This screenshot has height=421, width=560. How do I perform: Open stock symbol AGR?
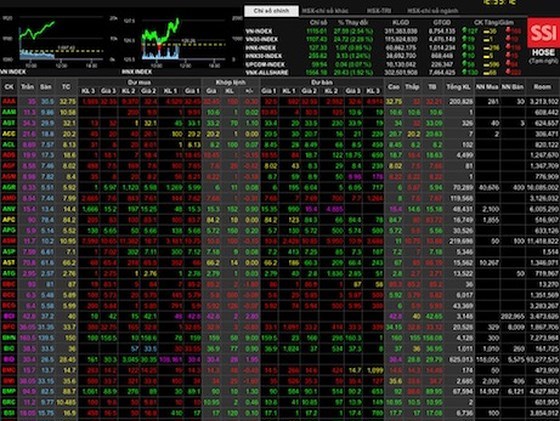pyautogui.click(x=9, y=187)
